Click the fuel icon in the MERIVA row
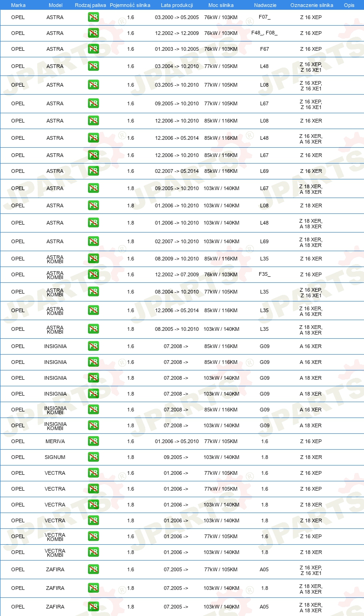Image resolution: width=364 pixels, height=616 pixels. tap(94, 441)
